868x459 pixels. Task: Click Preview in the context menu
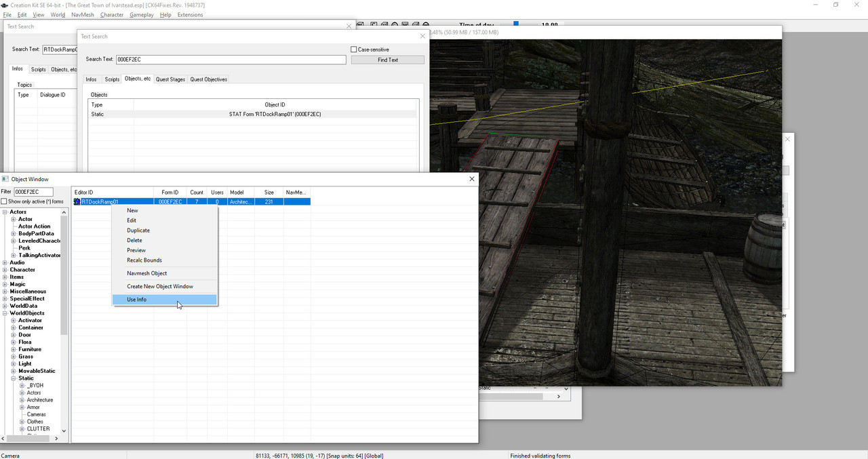tap(165, 250)
